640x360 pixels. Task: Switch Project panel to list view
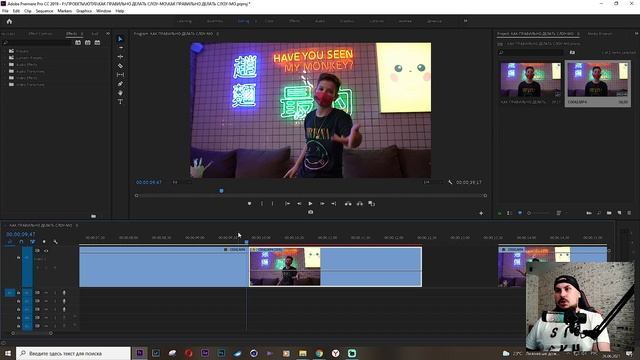(509, 213)
